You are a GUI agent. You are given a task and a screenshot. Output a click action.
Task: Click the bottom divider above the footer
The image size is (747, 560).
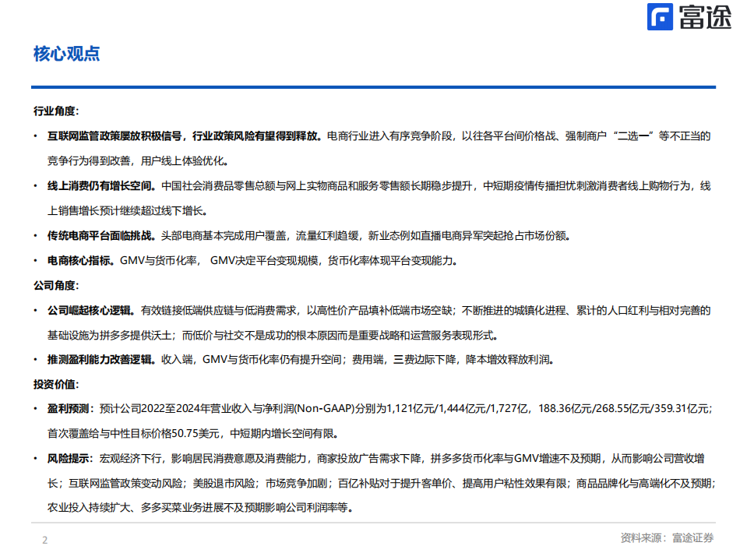tap(373, 522)
